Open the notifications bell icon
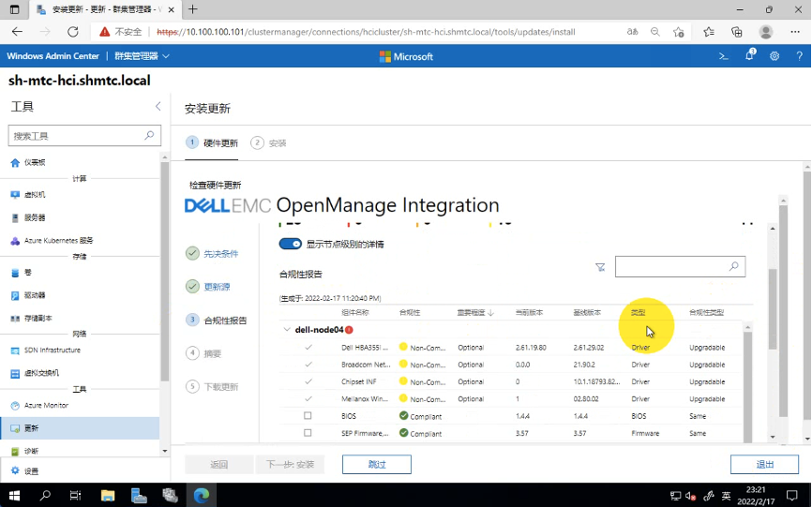 click(x=749, y=55)
